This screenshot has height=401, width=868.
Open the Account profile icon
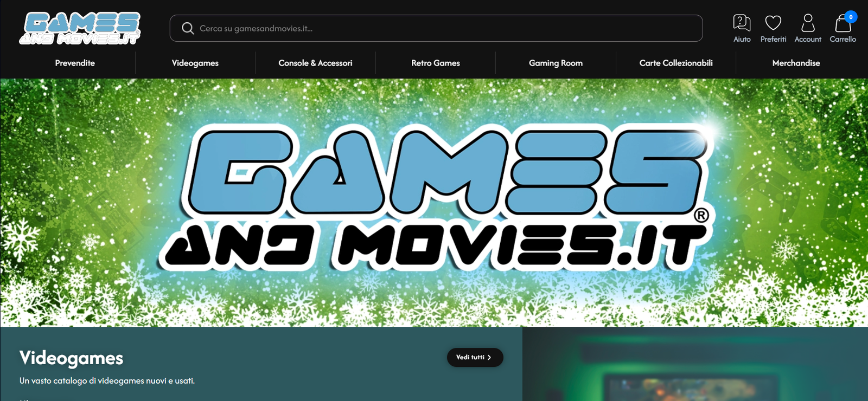(x=808, y=23)
